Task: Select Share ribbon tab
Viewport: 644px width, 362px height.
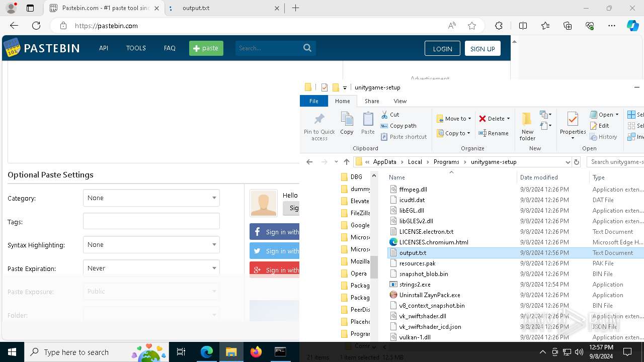Action: click(x=372, y=101)
